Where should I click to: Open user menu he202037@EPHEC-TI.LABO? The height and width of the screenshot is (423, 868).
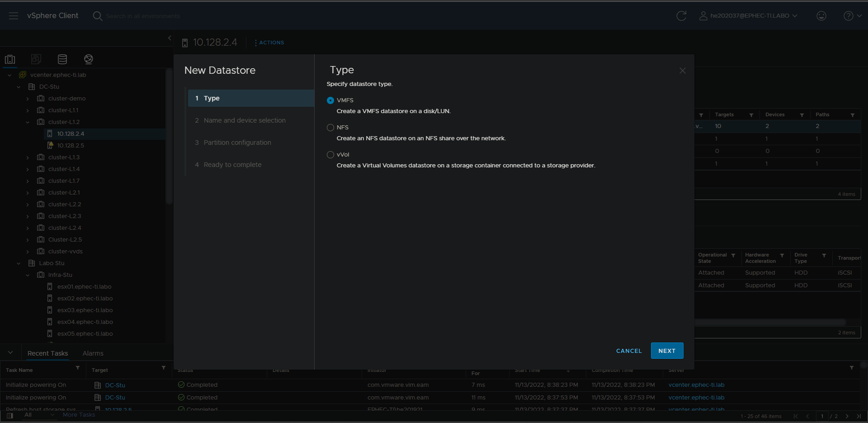tap(748, 16)
